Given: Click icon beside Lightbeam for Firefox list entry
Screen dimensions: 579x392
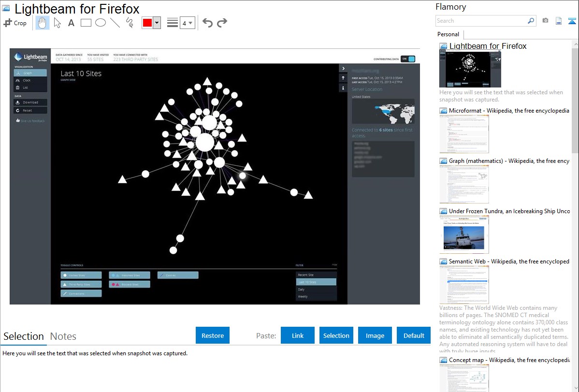Looking at the screenshot, I should click(x=443, y=46).
